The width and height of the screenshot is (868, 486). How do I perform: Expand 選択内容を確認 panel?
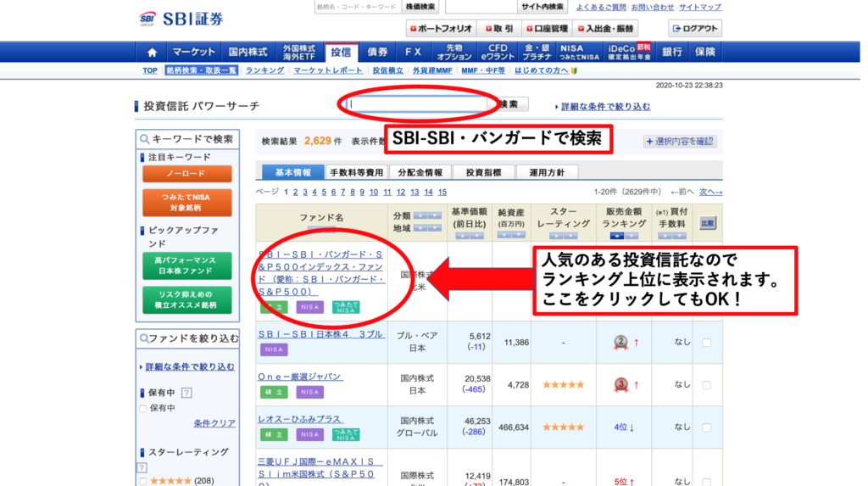(x=680, y=142)
